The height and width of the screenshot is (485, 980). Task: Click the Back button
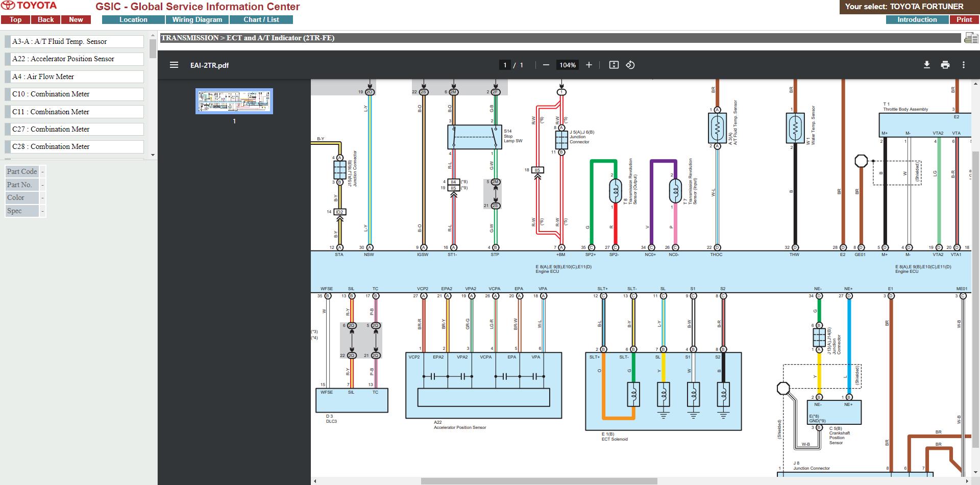pos(45,19)
